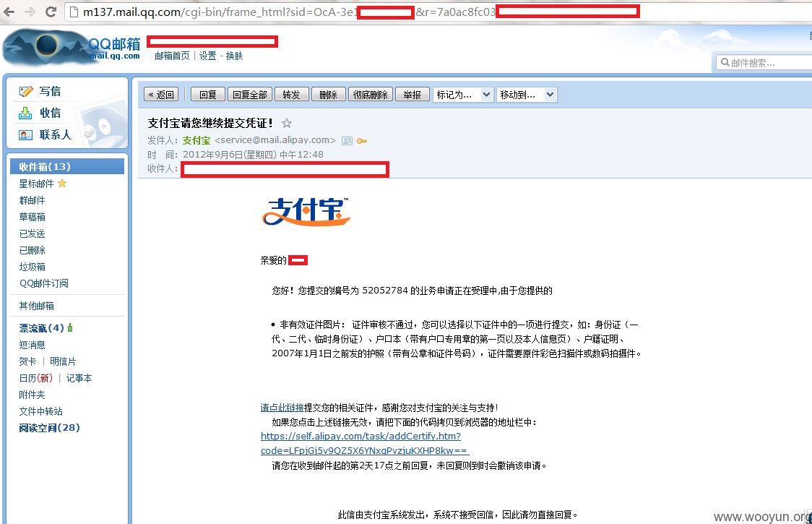Click the 换肤 skin link

234,56
